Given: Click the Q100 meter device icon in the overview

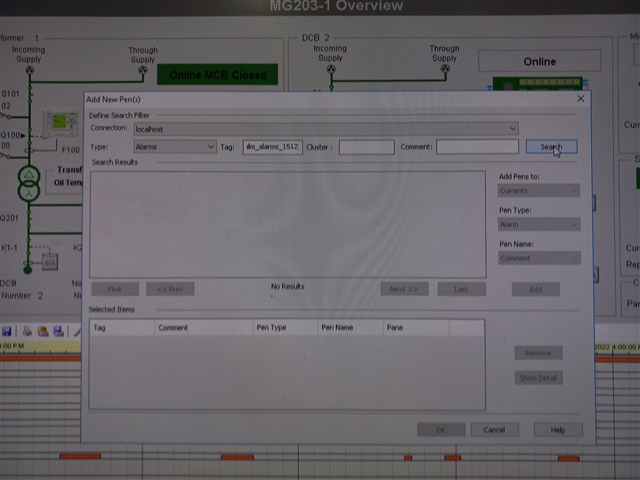Looking at the screenshot, I should [x=60, y=122].
